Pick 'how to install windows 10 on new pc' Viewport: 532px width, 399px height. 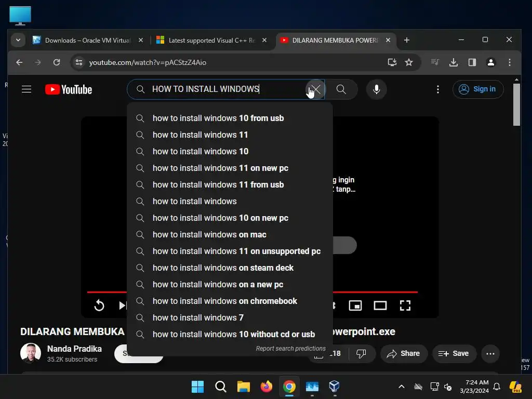click(x=230, y=218)
